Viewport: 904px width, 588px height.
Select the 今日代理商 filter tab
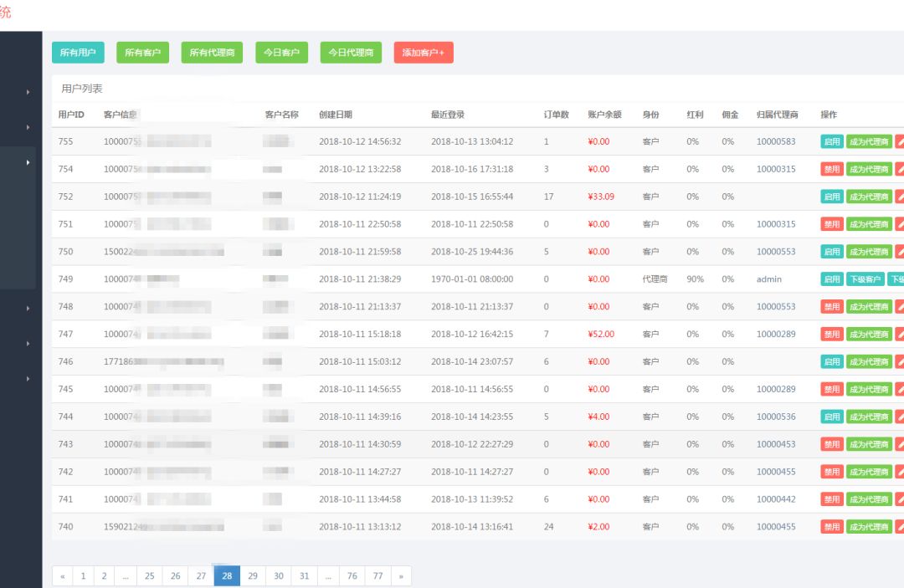click(350, 52)
